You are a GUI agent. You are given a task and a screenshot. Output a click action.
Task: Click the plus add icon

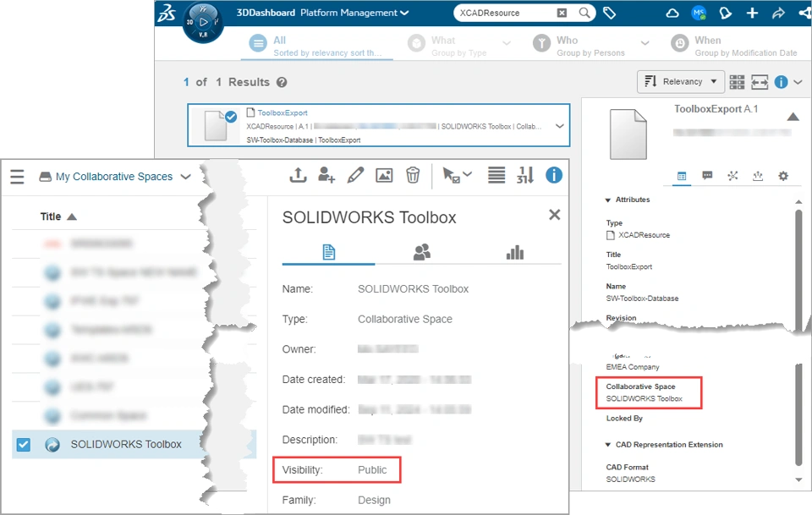click(x=753, y=13)
